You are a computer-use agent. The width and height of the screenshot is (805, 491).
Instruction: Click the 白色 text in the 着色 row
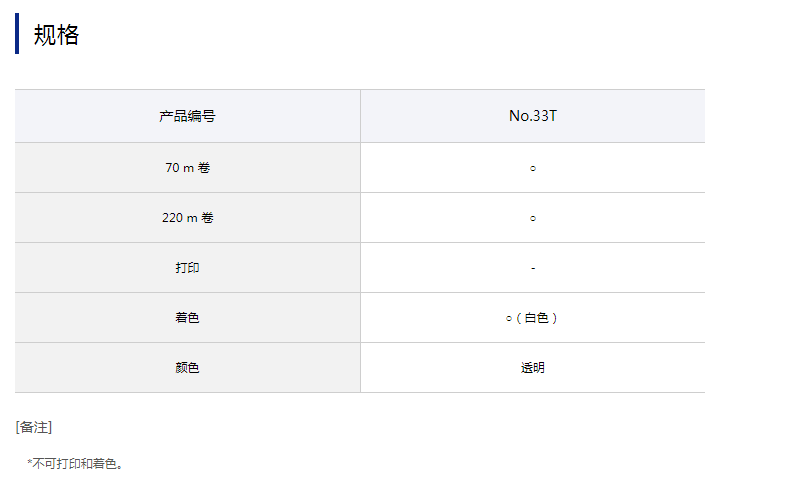537,318
